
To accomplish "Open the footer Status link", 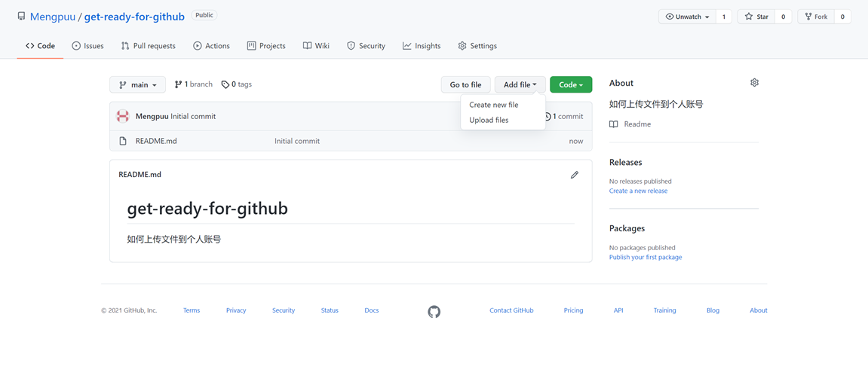I will pos(330,310).
